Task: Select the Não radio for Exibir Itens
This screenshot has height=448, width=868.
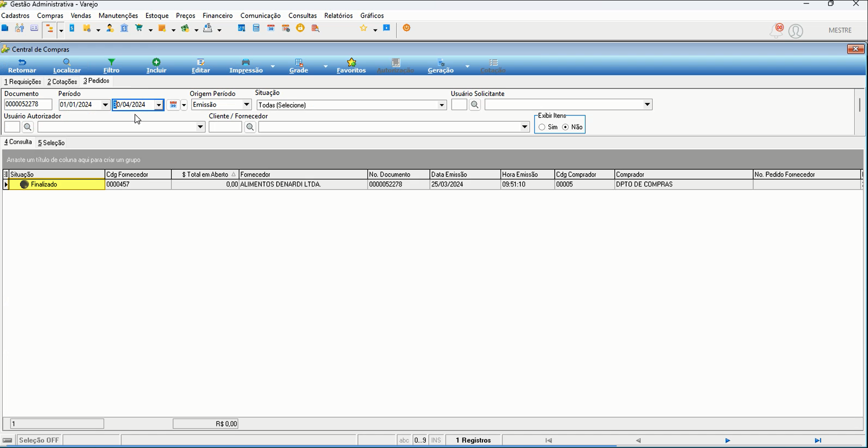Action: click(x=566, y=127)
